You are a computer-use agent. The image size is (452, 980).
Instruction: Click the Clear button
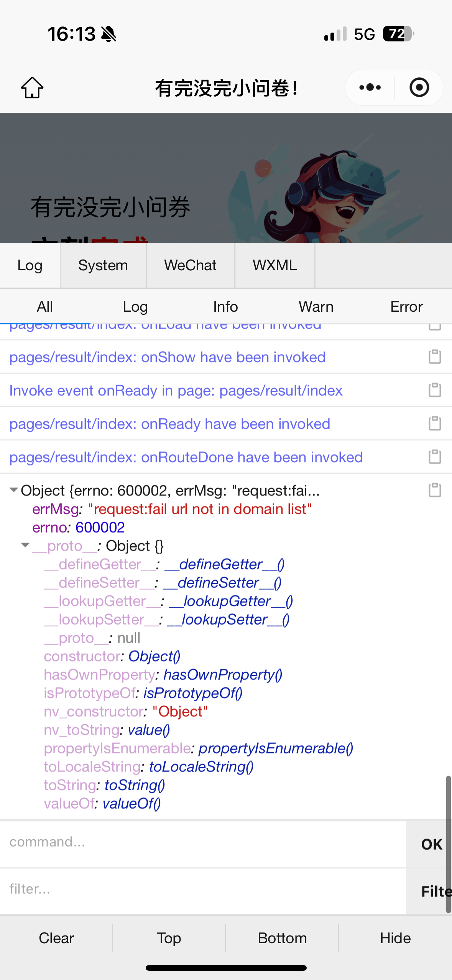tap(56, 938)
